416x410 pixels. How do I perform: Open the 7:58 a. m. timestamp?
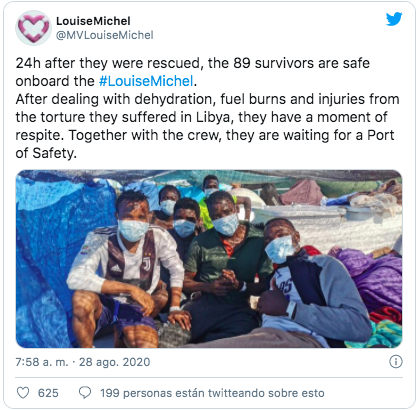pyautogui.click(x=42, y=362)
